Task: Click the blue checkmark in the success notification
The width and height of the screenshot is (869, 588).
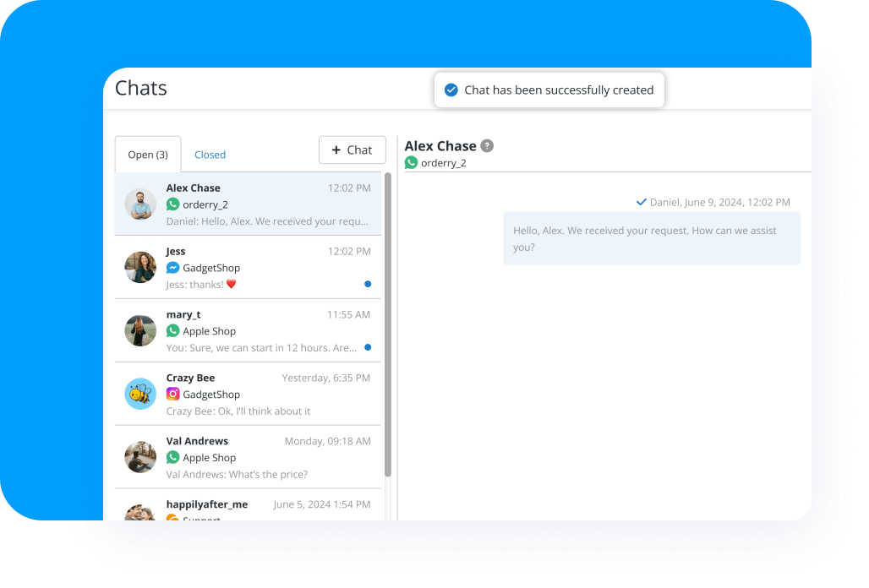Action: tap(451, 89)
